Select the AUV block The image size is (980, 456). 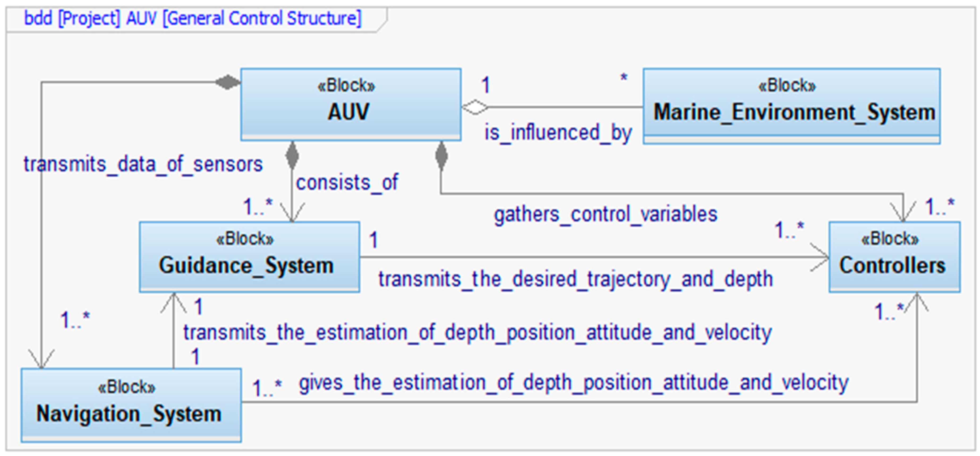point(350,104)
